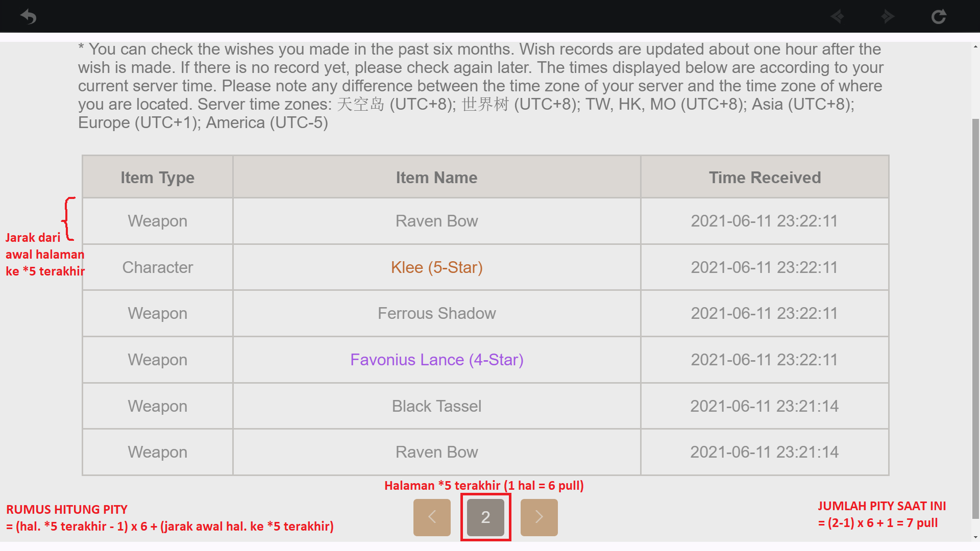The height and width of the screenshot is (551, 980).
Task: Go to next wish history page
Action: [539, 517]
